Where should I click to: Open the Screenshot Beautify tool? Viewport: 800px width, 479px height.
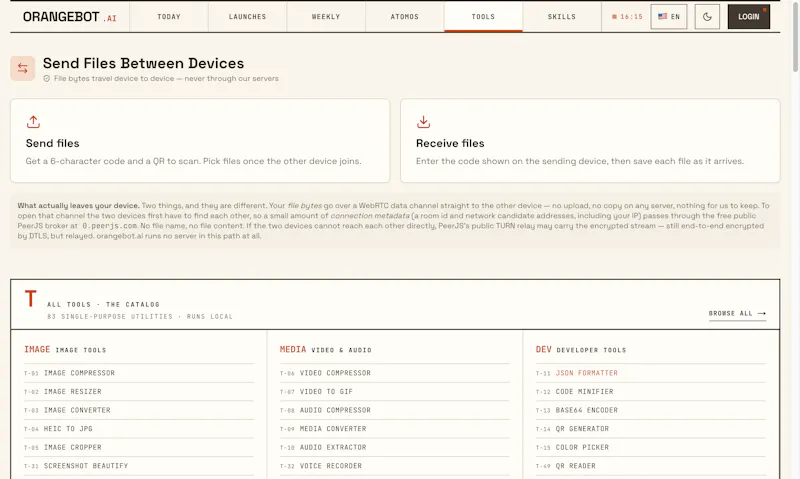pyautogui.click(x=139, y=466)
